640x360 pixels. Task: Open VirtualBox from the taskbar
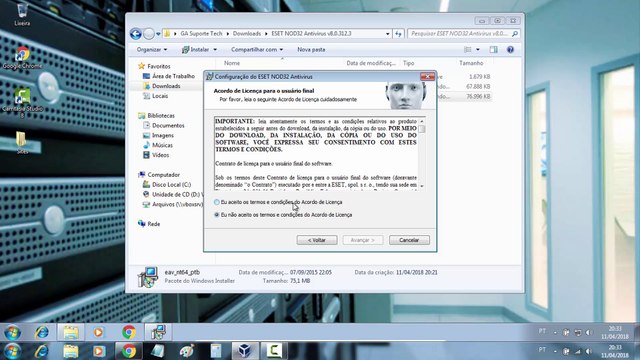click(245, 351)
